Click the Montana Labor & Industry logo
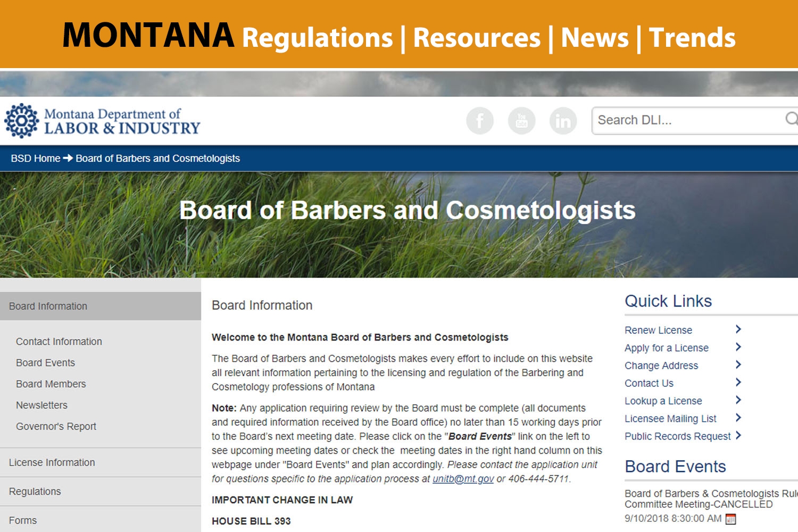The height and width of the screenshot is (532, 798). coord(102,121)
